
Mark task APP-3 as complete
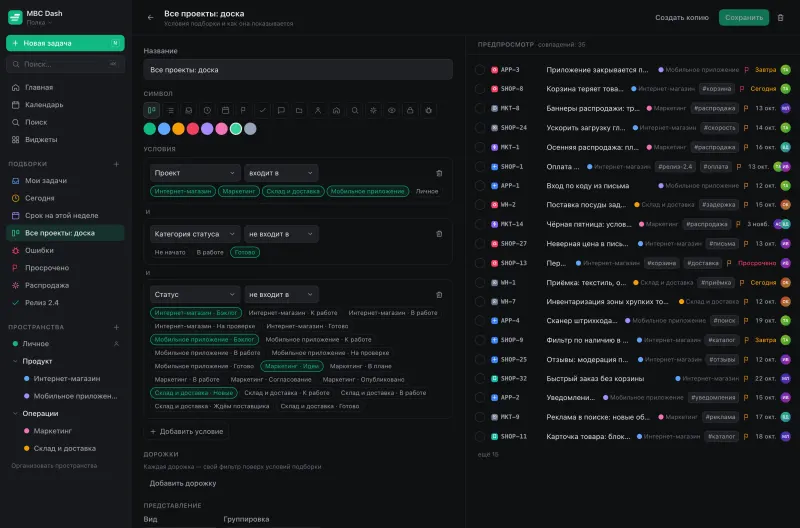click(x=480, y=70)
